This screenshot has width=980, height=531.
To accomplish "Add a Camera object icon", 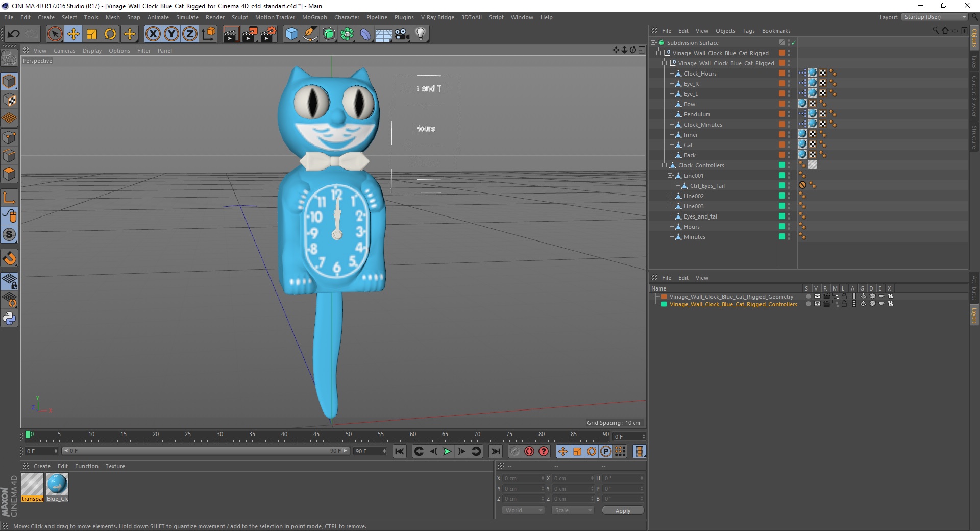I will click(x=402, y=34).
